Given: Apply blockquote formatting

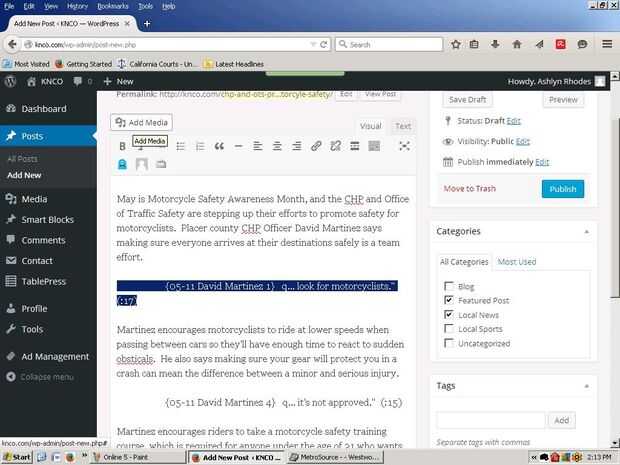Looking at the screenshot, I should (219, 146).
